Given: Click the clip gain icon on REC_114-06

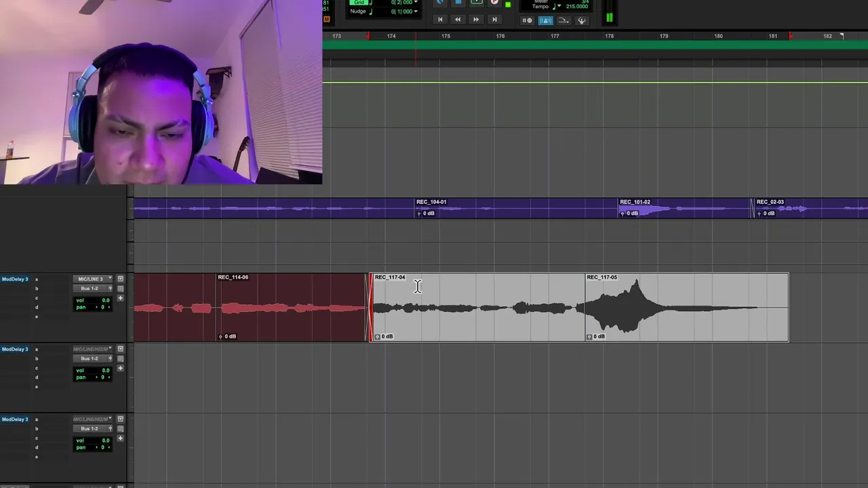Looking at the screenshot, I should click(221, 336).
